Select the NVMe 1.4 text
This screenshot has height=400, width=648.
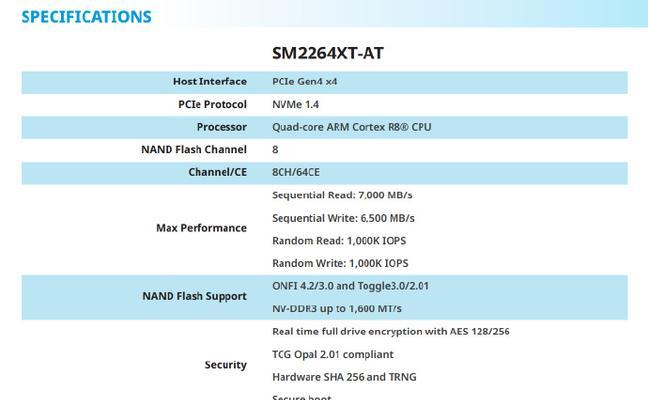tap(295, 105)
